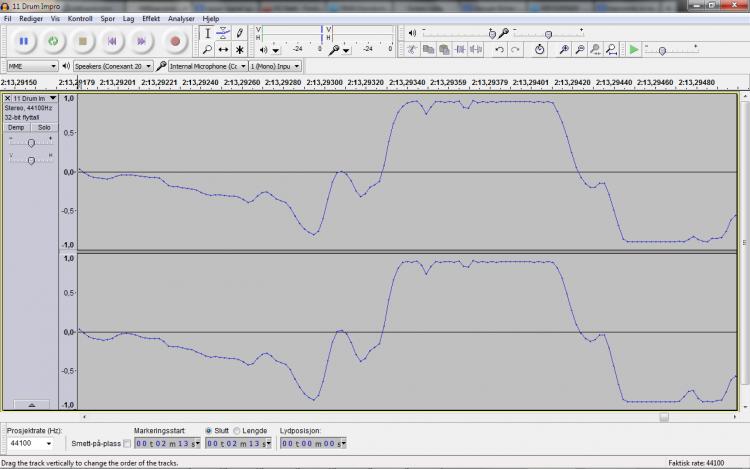Select the Slutt radio button
This screenshot has height=469, width=750.
click(x=209, y=431)
